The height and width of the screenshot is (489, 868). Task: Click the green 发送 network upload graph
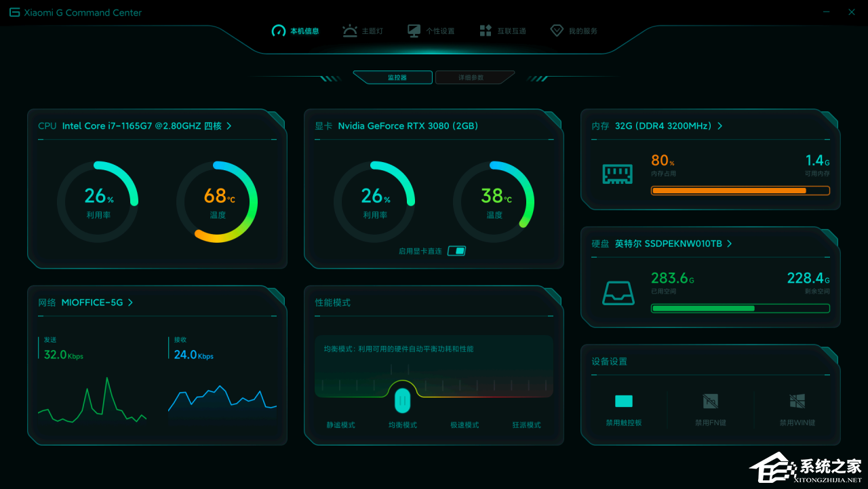[x=92, y=400]
